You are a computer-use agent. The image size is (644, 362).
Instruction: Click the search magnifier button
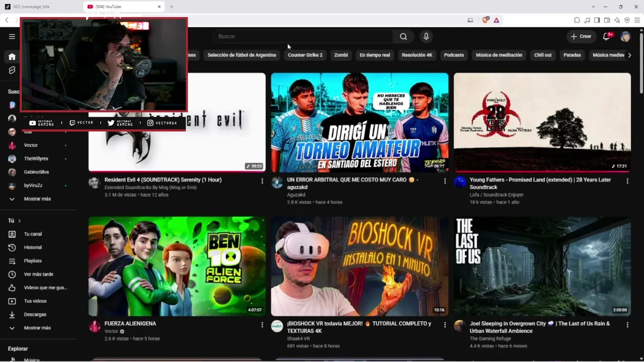coord(404,36)
